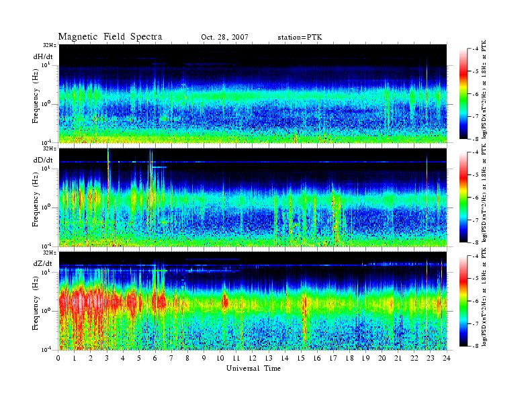Click hour '10' on the time axis
The height and width of the screenshot is (411, 532).
pos(220,358)
